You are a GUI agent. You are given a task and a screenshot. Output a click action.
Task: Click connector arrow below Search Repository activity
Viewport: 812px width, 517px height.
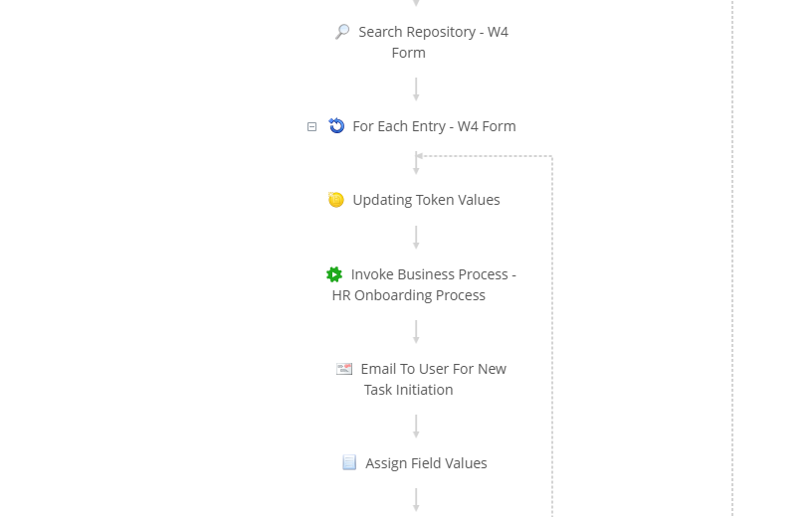click(416, 89)
